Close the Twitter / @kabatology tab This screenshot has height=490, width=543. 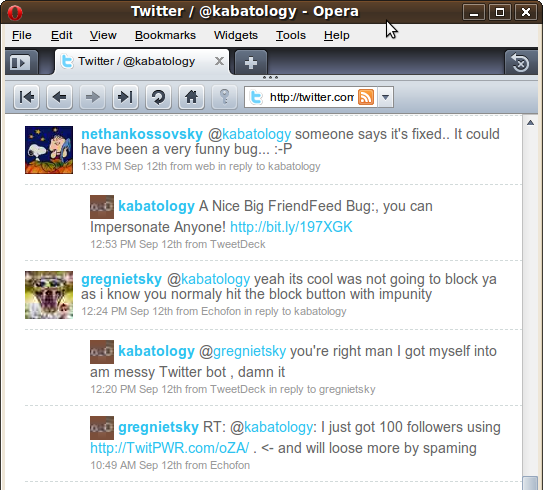tap(219, 62)
